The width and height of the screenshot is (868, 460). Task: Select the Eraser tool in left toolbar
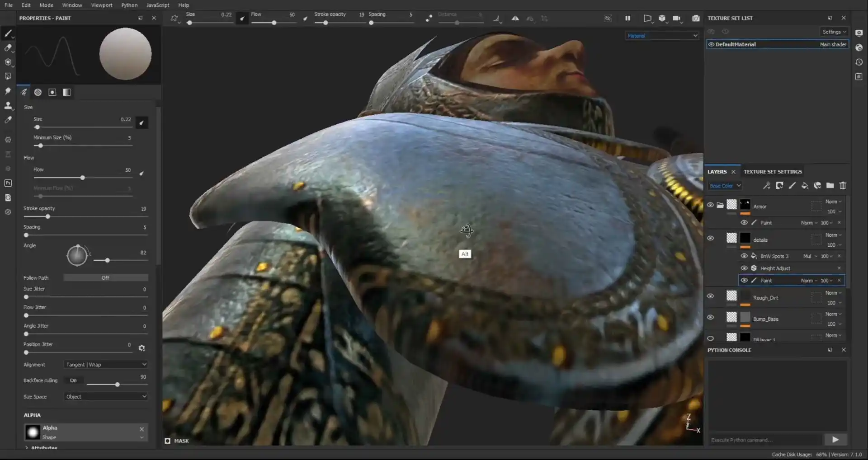point(8,47)
